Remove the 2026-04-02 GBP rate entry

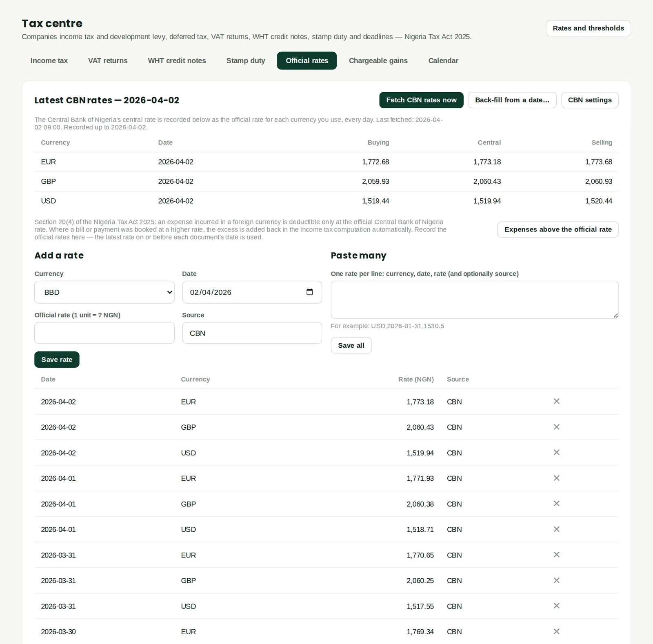click(x=556, y=427)
